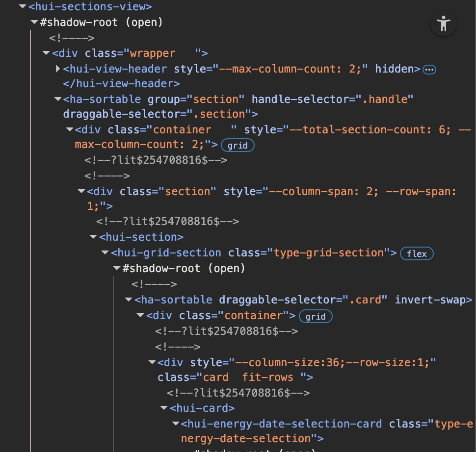This screenshot has width=476, height=452.
Task: Toggle grid badge on total-section-count container div
Action: click(x=238, y=145)
